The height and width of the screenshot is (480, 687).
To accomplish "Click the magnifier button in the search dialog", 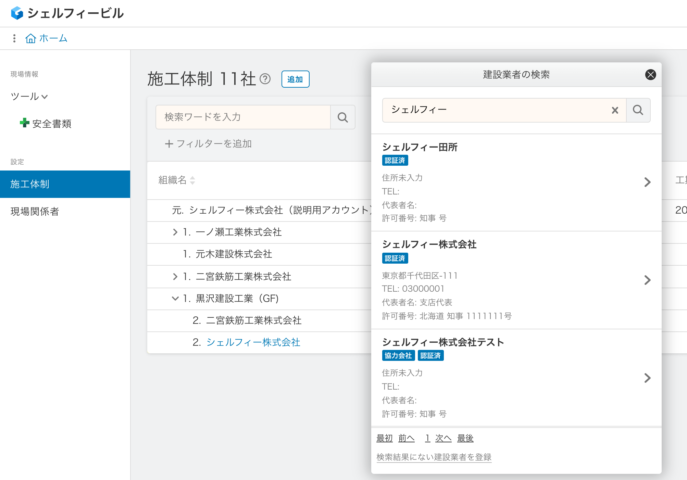I will [x=638, y=110].
